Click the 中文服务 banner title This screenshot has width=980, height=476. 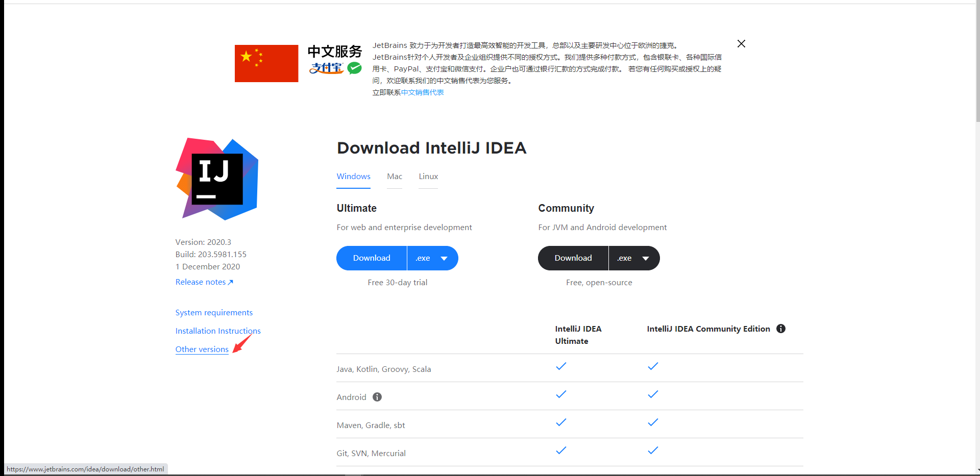click(335, 52)
